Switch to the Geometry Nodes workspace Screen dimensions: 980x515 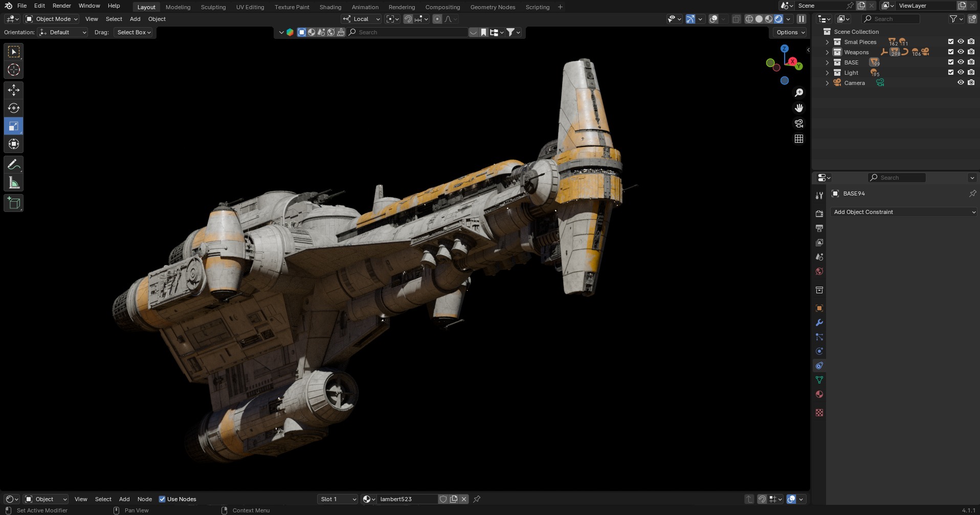[x=493, y=7]
